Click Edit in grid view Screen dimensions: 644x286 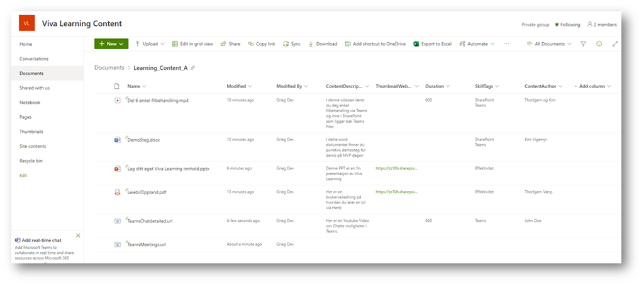192,43
